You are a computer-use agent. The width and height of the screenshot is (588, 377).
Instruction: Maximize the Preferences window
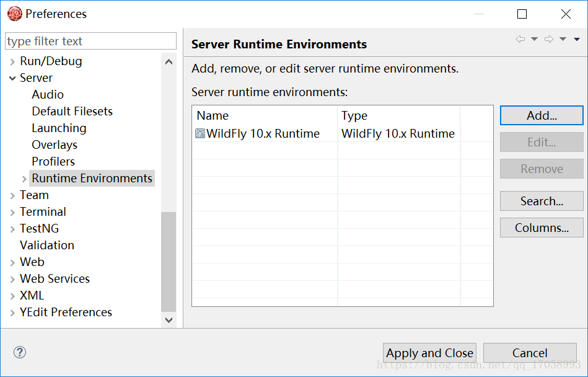(522, 14)
